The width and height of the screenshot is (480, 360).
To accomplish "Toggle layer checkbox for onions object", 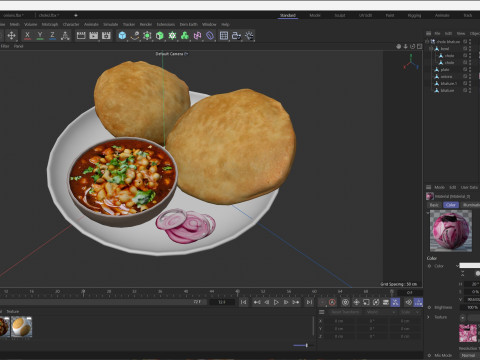I will point(465,77).
